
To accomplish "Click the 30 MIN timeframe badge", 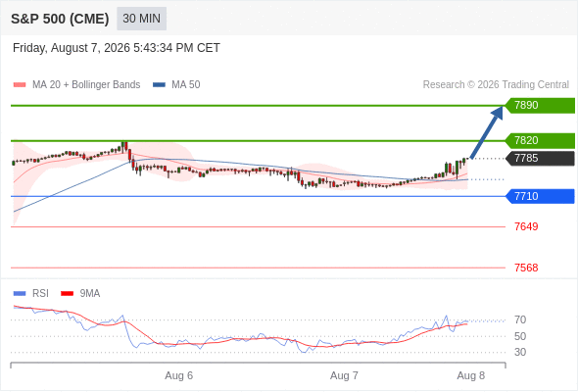I will [x=141, y=19].
